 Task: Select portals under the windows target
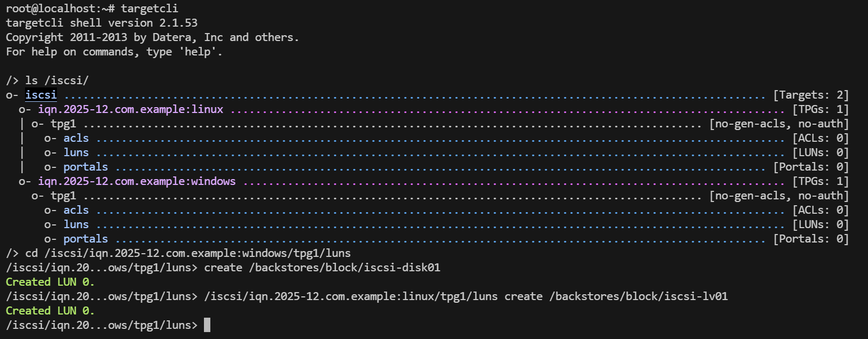click(86, 239)
